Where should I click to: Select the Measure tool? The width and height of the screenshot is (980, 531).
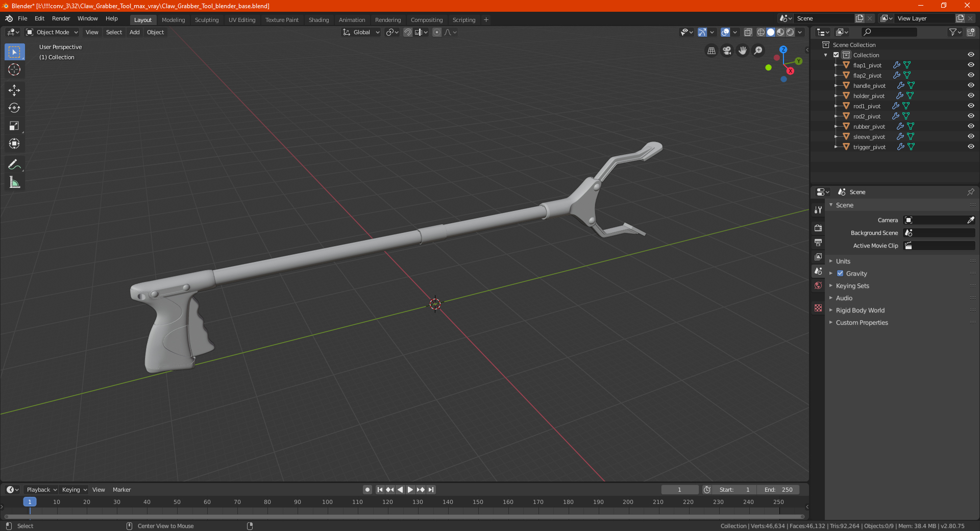(14, 182)
